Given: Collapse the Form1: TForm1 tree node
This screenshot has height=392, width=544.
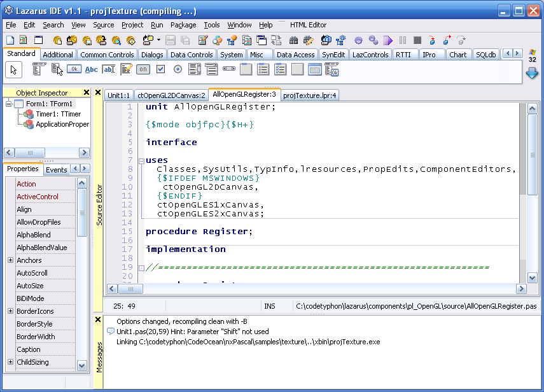Looking at the screenshot, I should point(9,104).
